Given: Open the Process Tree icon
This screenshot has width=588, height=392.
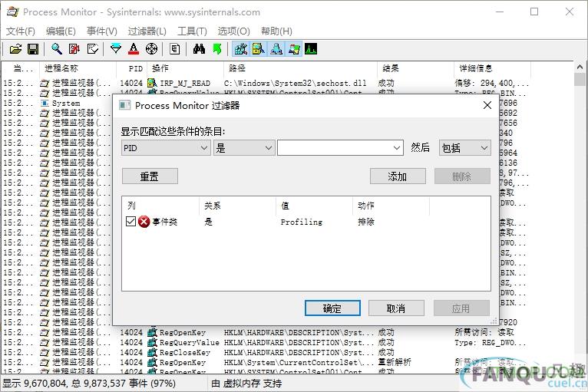Looking at the screenshot, I should (x=175, y=49).
